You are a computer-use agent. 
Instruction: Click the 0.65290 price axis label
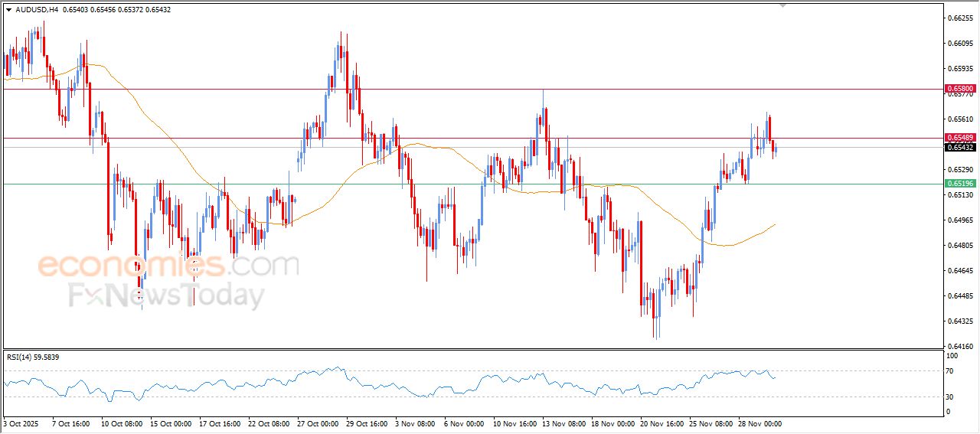[960, 170]
